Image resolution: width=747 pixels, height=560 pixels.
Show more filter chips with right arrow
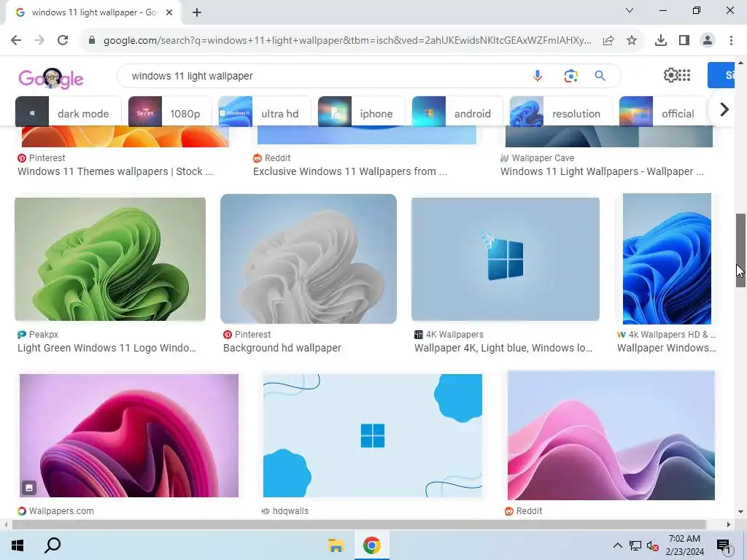pos(724,109)
